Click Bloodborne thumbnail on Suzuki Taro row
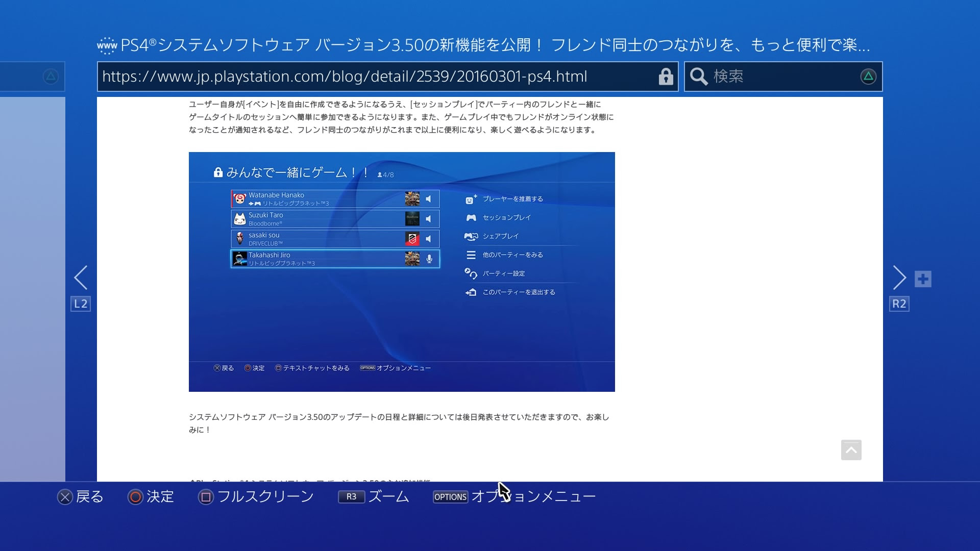Viewport: 980px width, 551px height. tap(412, 219)
